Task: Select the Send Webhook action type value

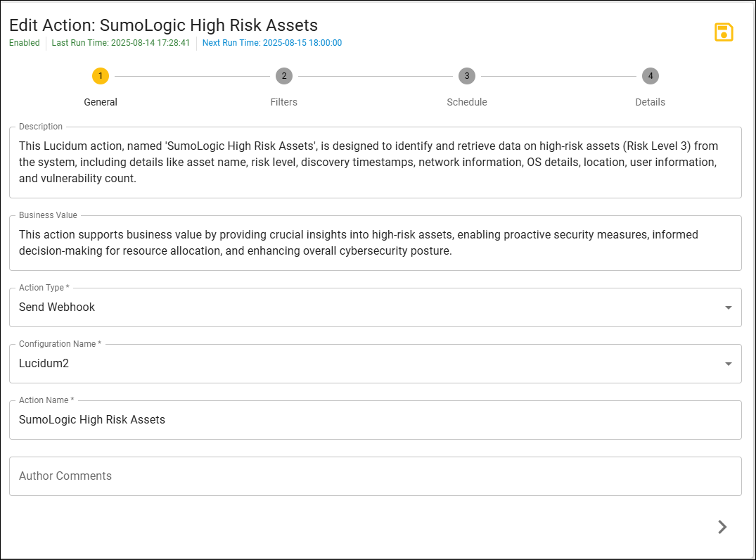Action: click(57, 307)
